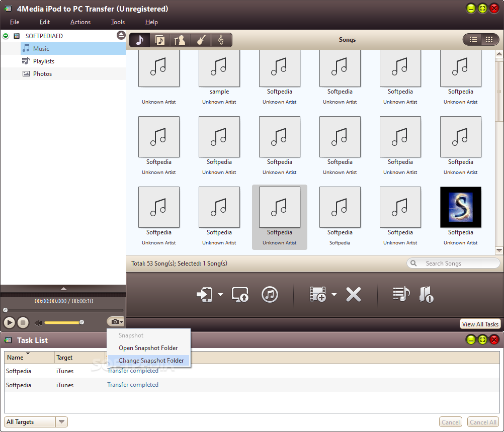Minimize the Task List panel

click(x=471, y=340)
